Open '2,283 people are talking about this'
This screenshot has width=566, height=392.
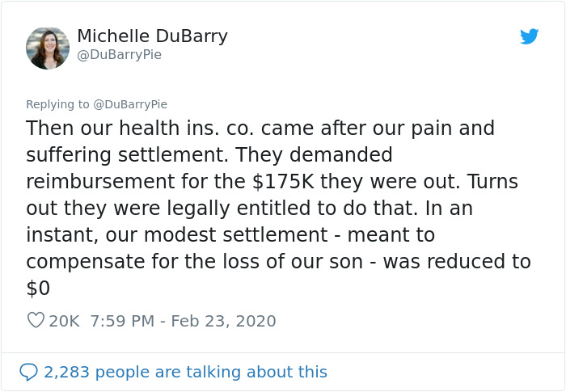point(185,372)
